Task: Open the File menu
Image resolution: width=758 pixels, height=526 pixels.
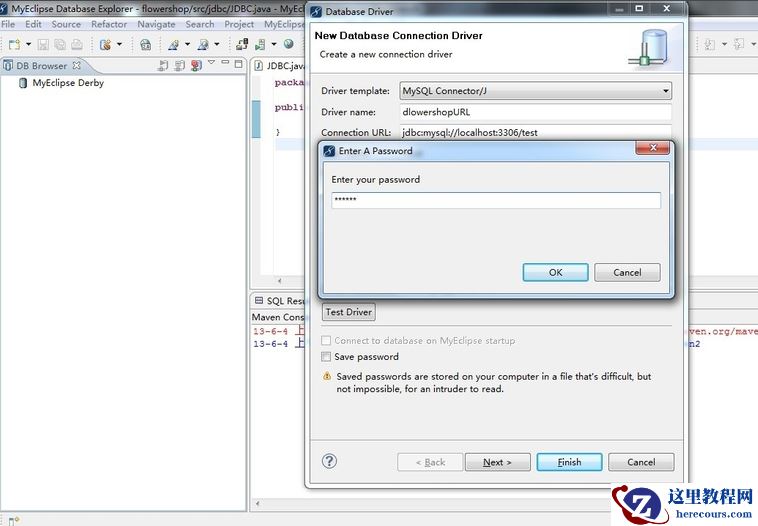Action: [x=8, y=24]
